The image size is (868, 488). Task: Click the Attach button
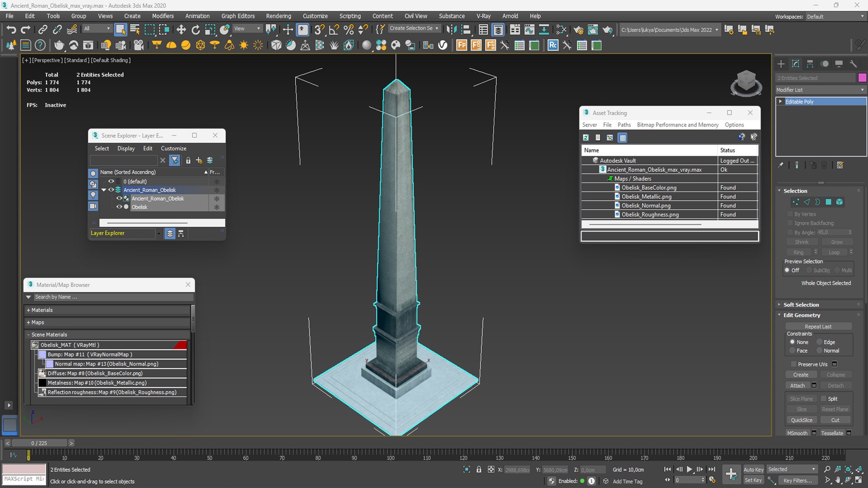point(797,385)
